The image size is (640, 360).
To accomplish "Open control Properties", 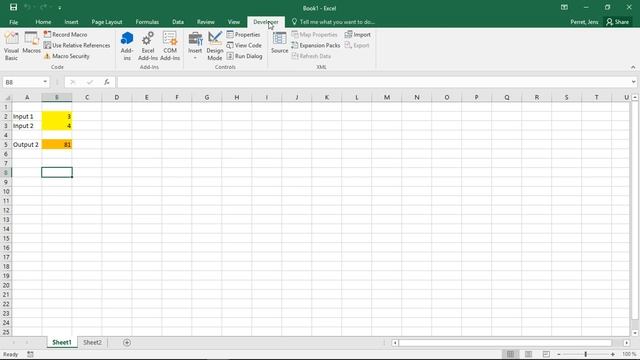I will coord(243,35).
